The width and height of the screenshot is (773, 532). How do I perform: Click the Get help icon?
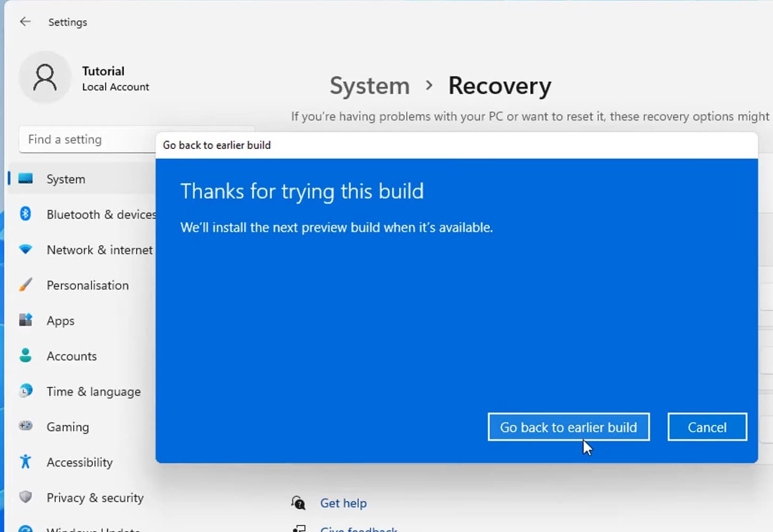[x=299, y=503]
